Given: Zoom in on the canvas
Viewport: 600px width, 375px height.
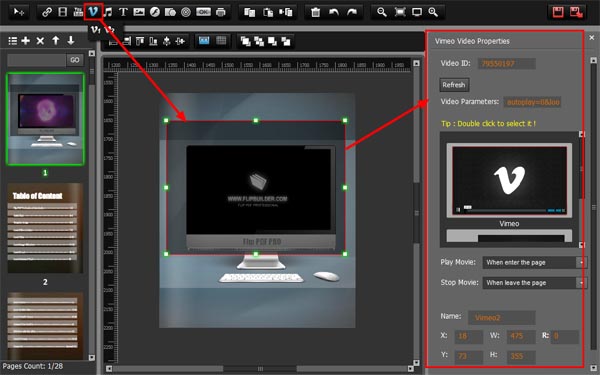Looking at the screenshot, I should pos(433,12).
